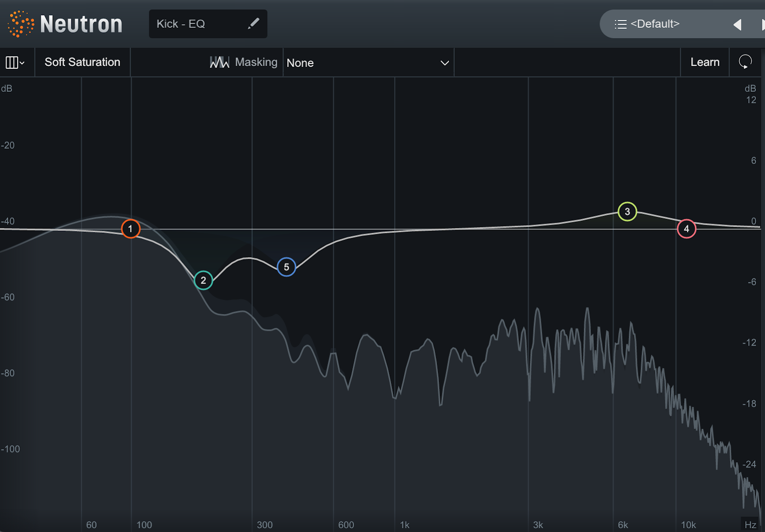Select EQ band node 1
The height and width of the screenshot is (532, 765).
click(x=130, y=229)
